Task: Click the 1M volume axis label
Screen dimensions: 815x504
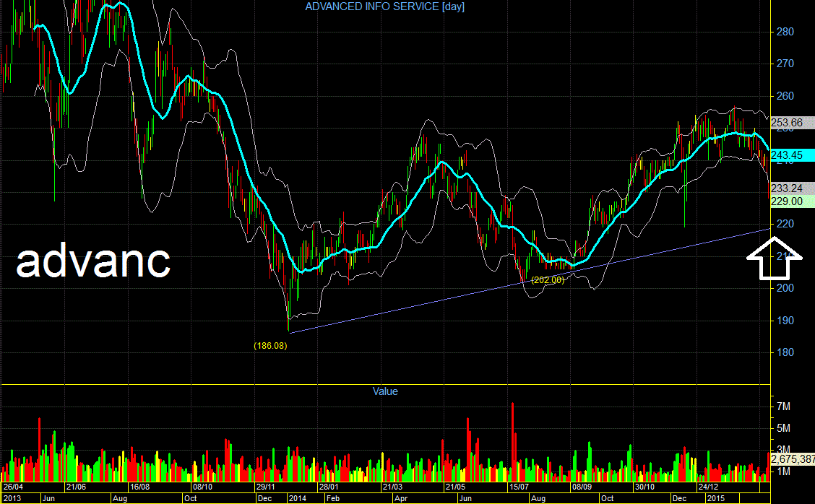Action: pos(783,472)
